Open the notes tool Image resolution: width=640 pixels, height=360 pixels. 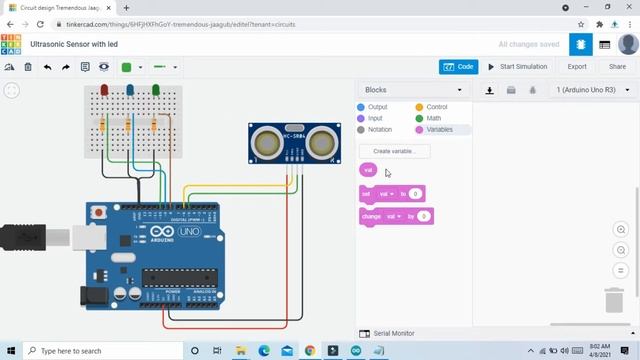pyautogui.click(x=85, y=67)
